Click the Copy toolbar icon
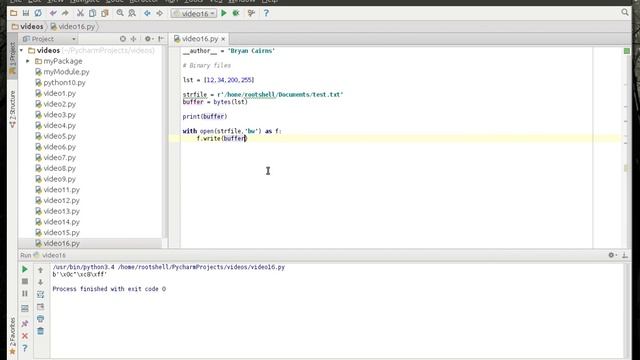 [x=93, y=13]
